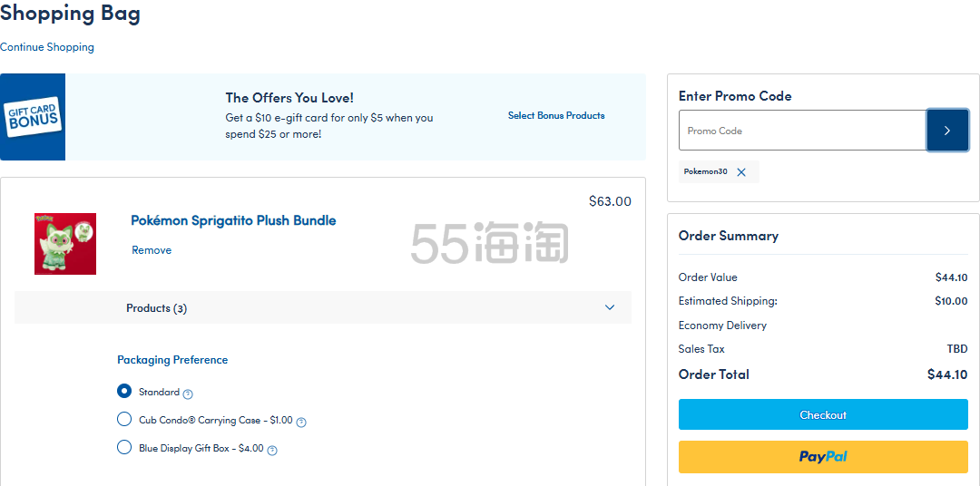Open Pokémon Sprigatito Plush Bundle product page
Image resolution: width=980 pixels, height=486 pixels.
point(233,220)
